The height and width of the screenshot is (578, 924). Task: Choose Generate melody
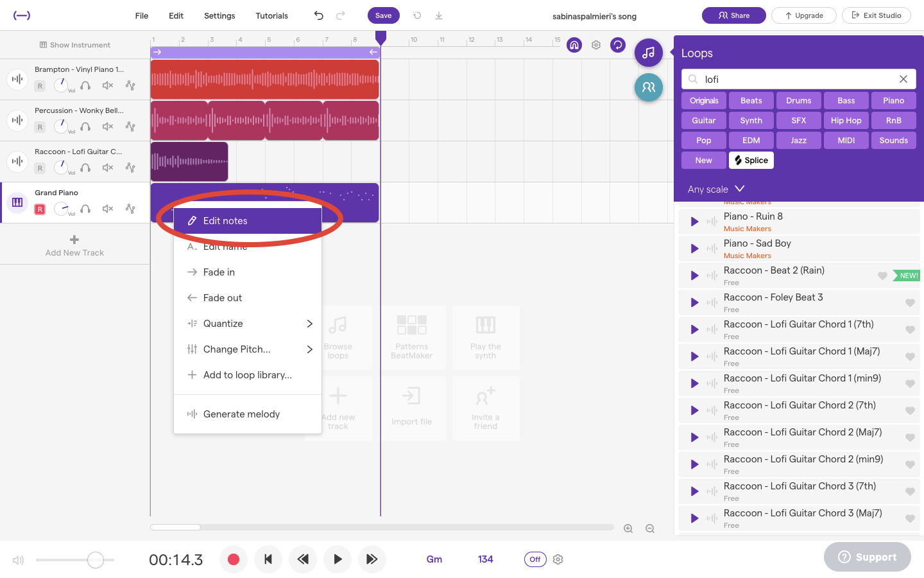point(248,414)
